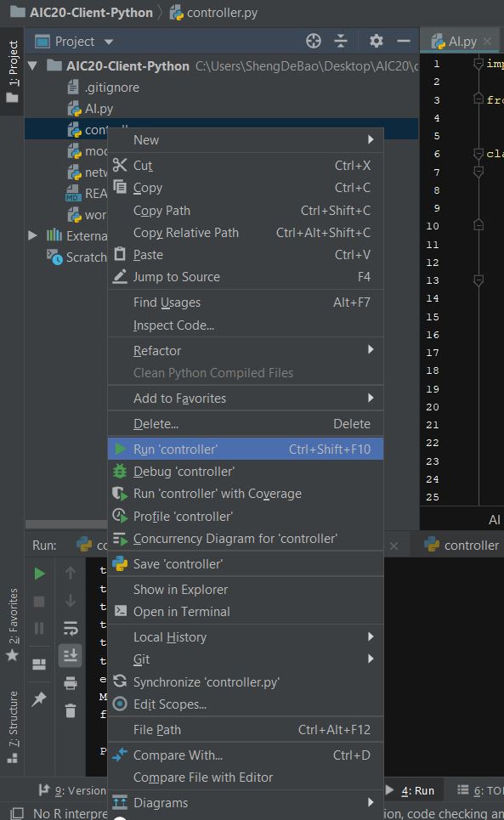Screen dimensions: 504x820
Task: Open the 7: Structure side tab
Action: click(12, 727)
